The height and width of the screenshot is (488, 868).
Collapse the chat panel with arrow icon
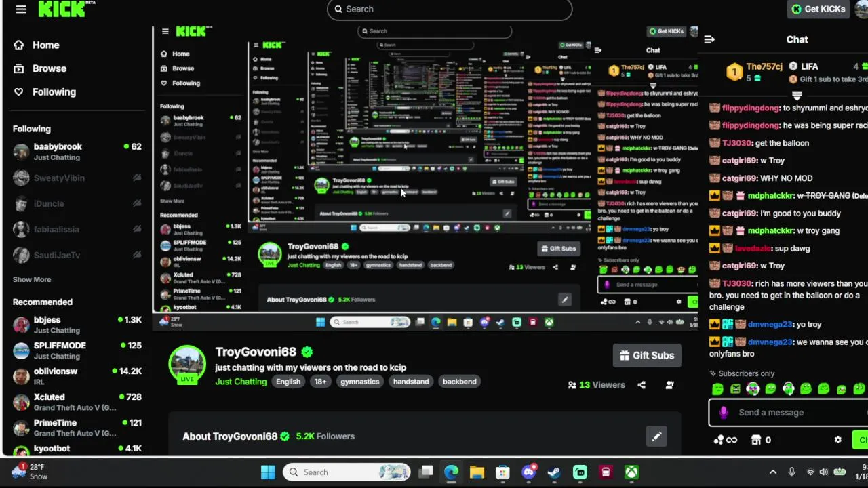709,39
